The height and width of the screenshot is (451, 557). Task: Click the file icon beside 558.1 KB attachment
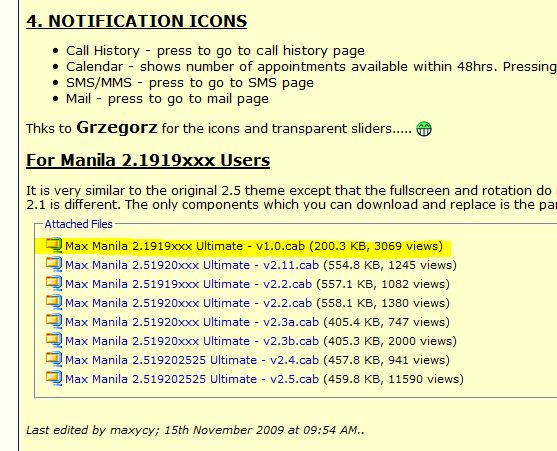pos(54,302)
